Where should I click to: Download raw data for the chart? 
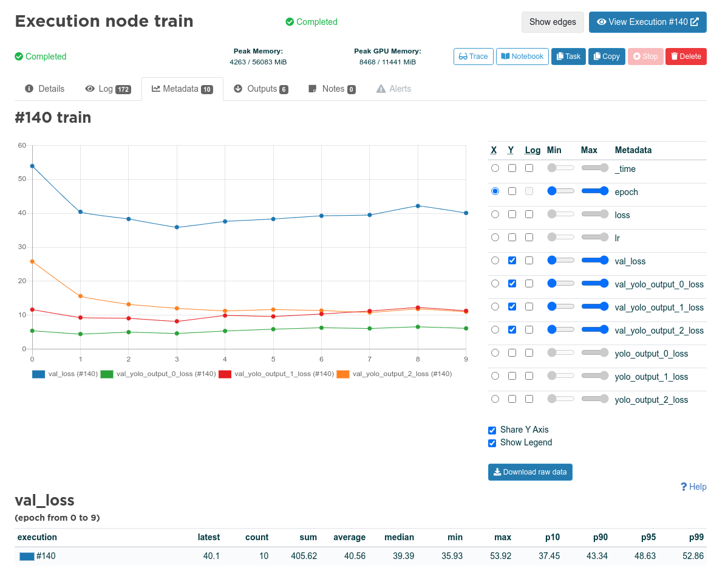(530, 472)
